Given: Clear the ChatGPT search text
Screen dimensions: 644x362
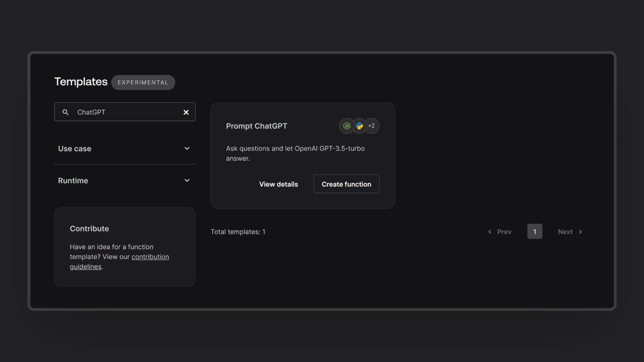Looking at the screenshot, I should (186, 112).
